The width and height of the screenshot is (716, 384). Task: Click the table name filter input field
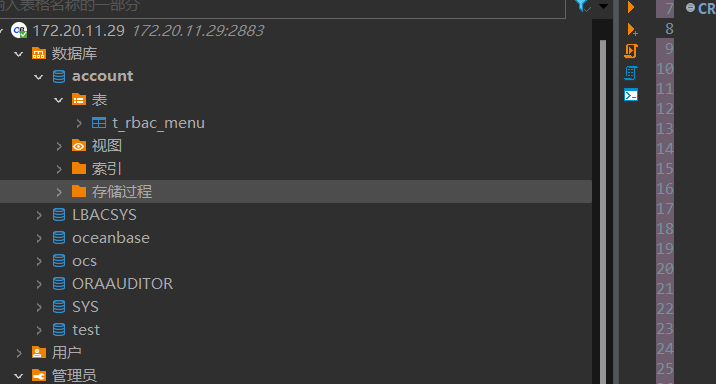tap(283, 7)
